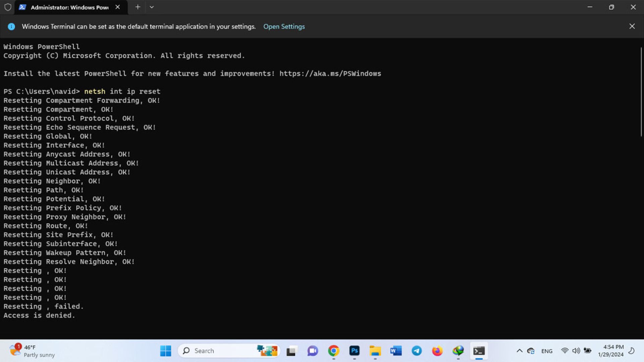Open the Firefox browser icon
Image resolution: width=644 pixels, height=362 pixels.
[x=437, y=351]
